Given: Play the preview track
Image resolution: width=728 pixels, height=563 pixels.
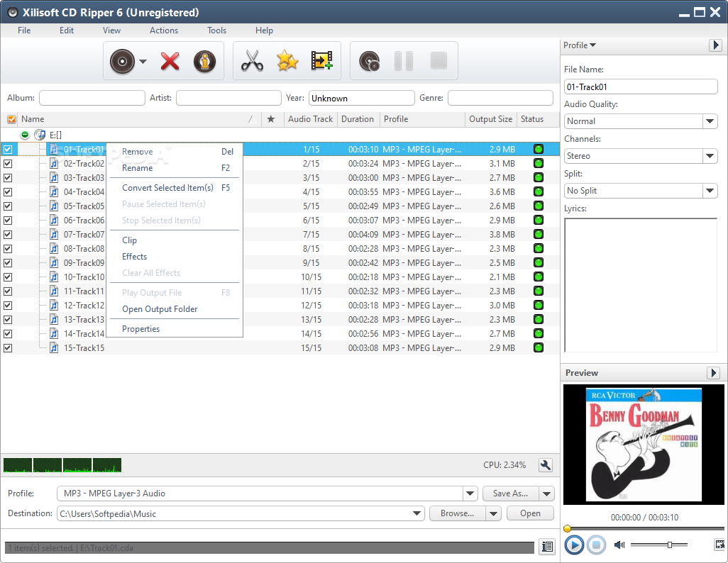Looking at the screenshot, I should click(x=574, y=545).
